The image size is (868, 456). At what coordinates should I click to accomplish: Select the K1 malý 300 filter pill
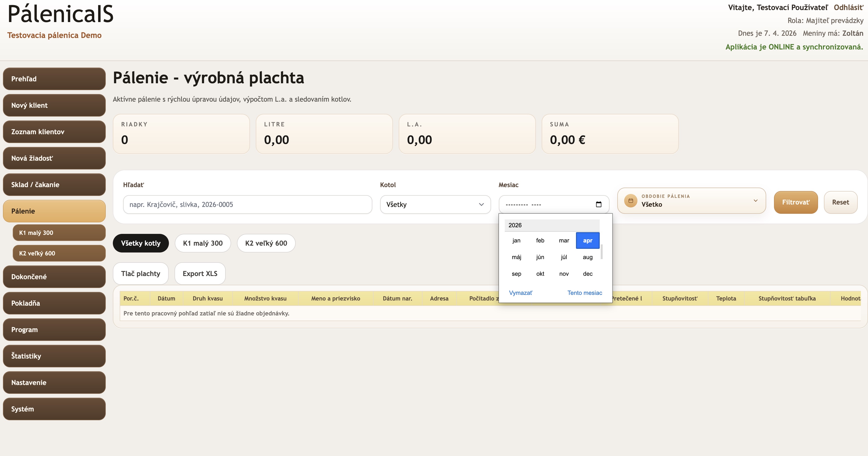(202, 243)
